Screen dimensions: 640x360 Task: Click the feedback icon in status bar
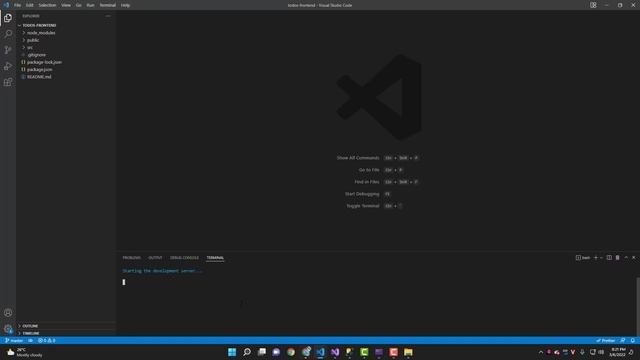623,340
